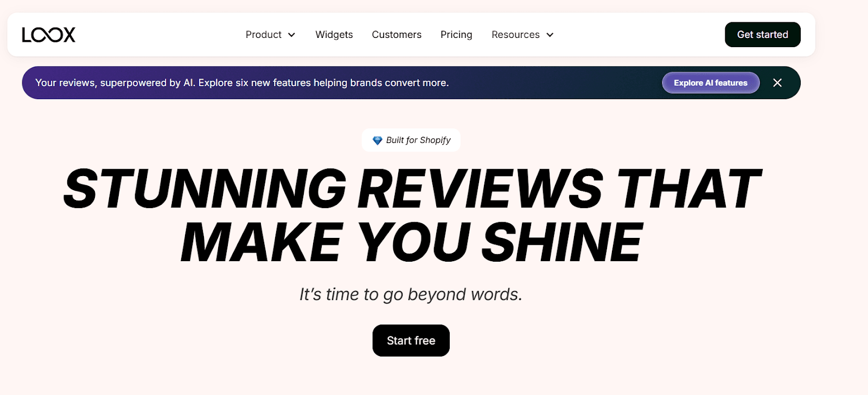Click the blue diamond icon in the badge
This screenshot has width=868, height=395.
click(x=377, y=140)
